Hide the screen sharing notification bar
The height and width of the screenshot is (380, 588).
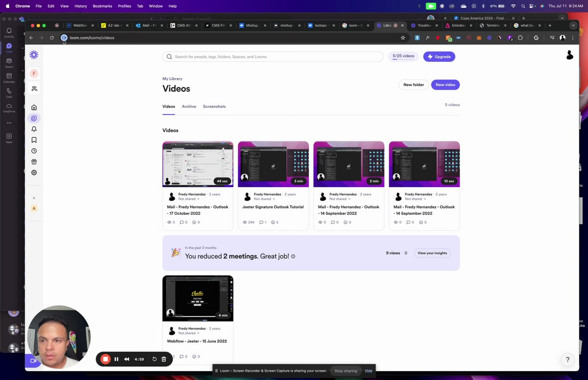click(368, 371)
